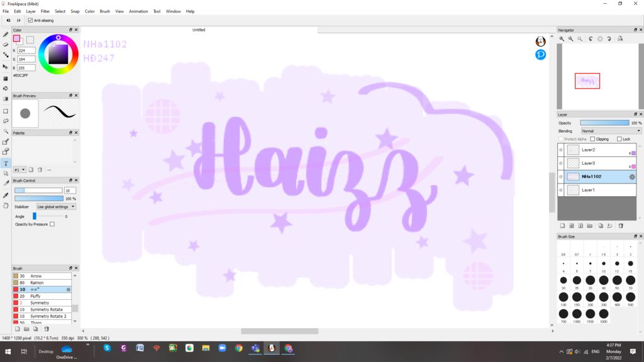
Task: Toggle visibility of Layer3
Action: 561,163
